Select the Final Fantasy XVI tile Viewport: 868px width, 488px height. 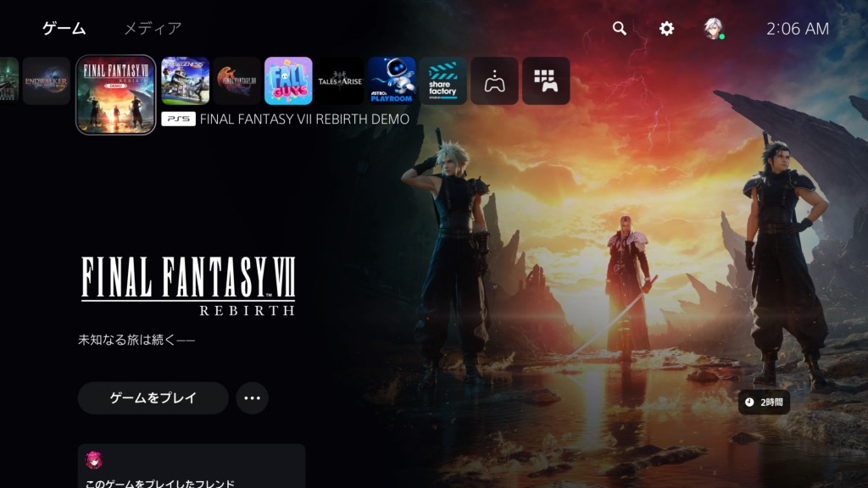(236, 80)
